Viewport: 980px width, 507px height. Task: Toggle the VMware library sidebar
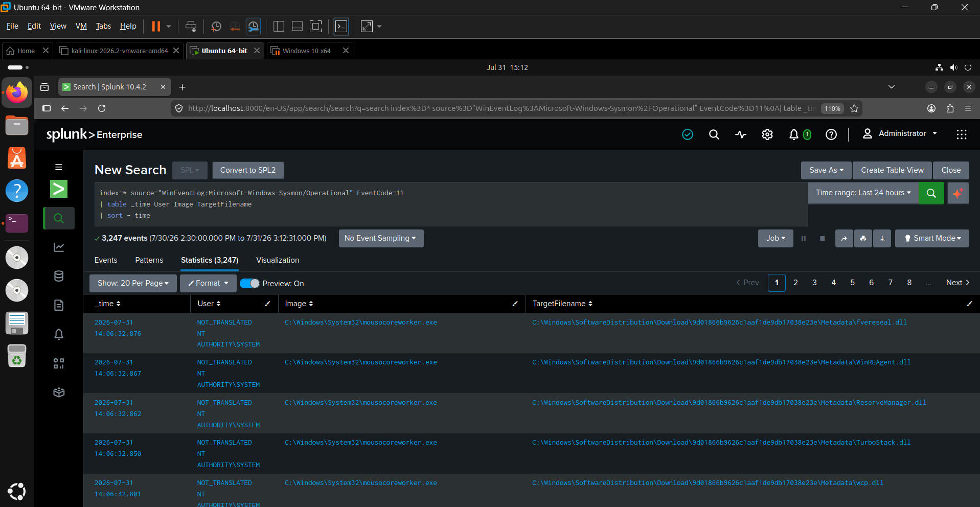[x=279, y=27]
